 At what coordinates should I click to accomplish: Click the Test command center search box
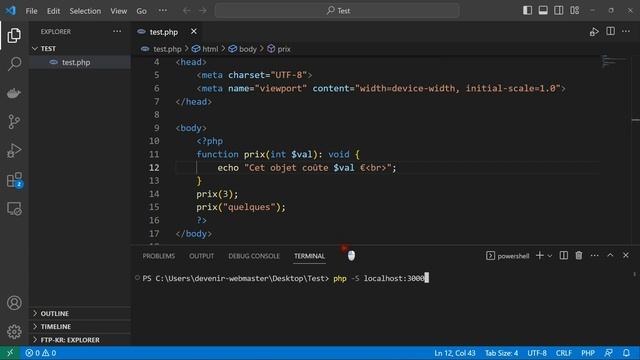(337, 11)
